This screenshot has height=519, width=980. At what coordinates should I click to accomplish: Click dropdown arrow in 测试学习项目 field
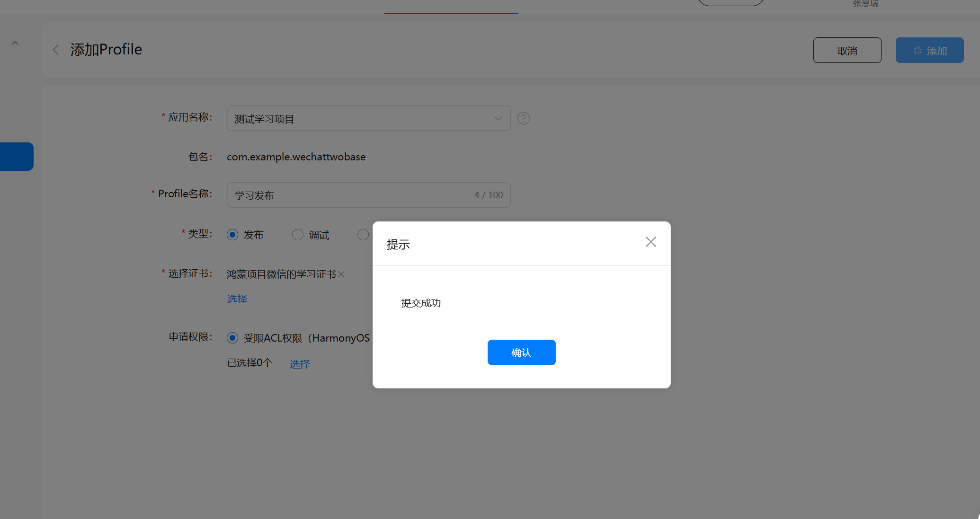(x=498, y=118)
